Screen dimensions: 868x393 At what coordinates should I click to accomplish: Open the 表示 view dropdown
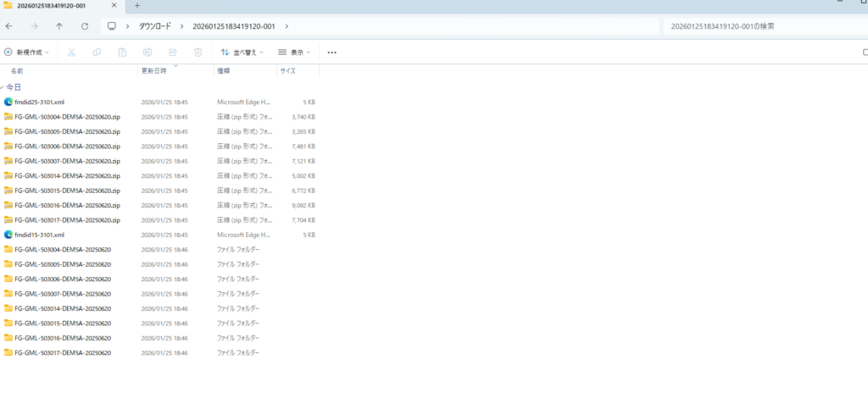(x=294, y=52)
